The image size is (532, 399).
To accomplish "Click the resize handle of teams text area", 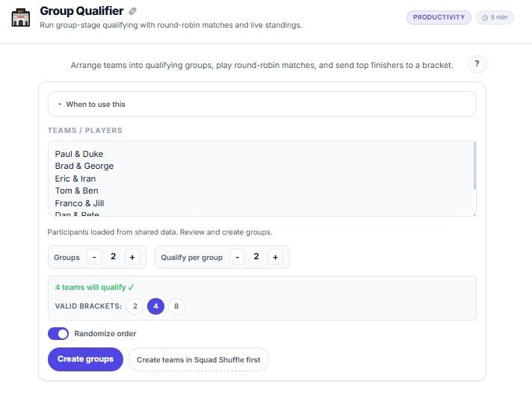I will click(x=474, y=214).
